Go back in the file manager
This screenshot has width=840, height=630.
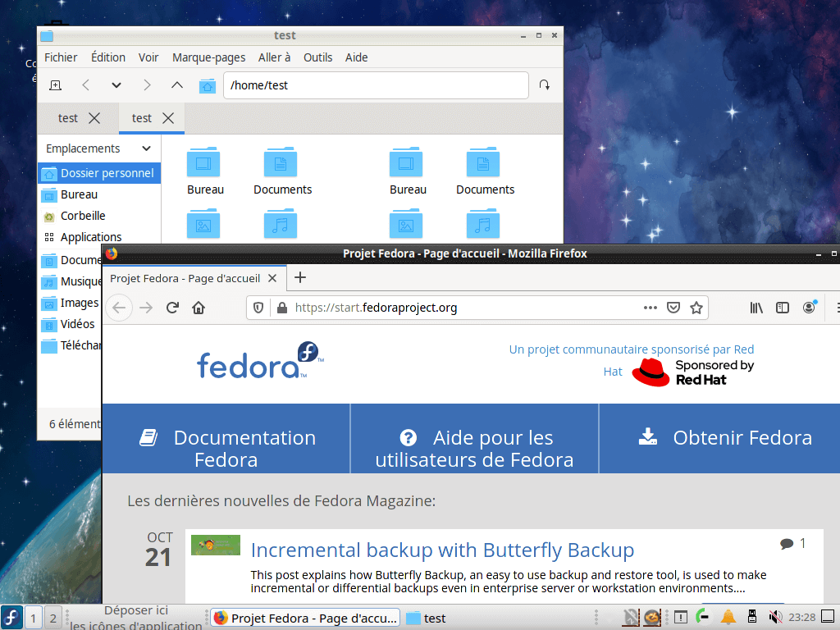pos(85,85)
